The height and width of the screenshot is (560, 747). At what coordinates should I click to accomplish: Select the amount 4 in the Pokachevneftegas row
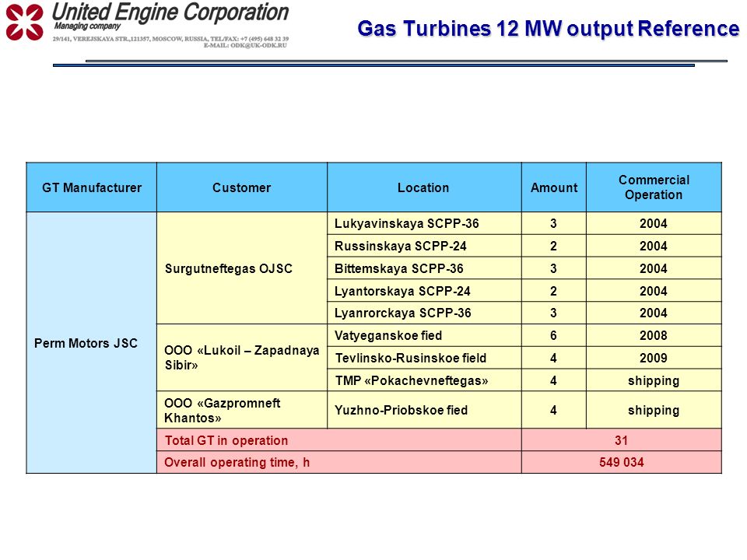(x=553, y=380)
